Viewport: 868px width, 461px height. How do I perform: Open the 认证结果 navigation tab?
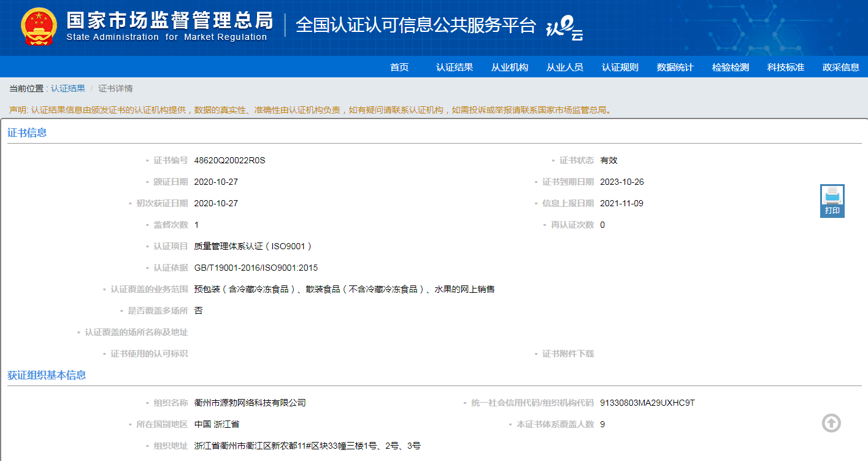[x=455, y=68]
